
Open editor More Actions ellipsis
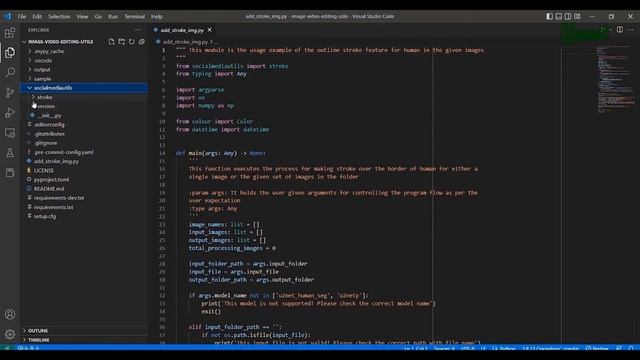tap(631, 30)
